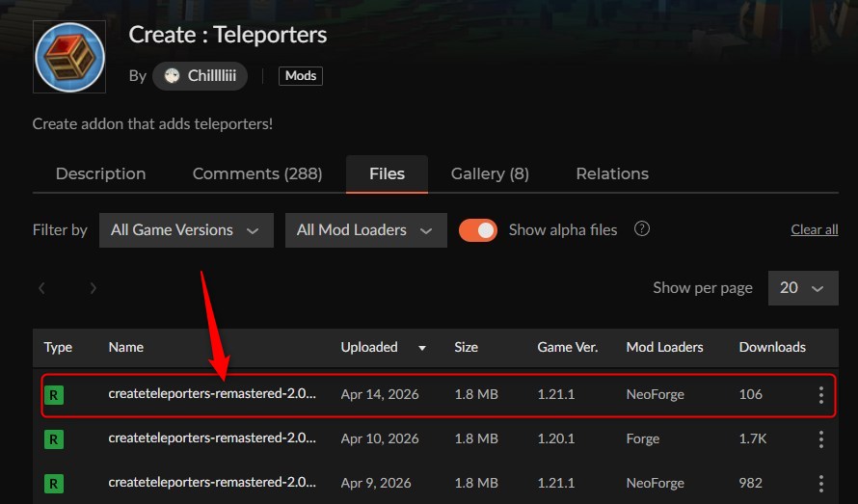Viewport: 858px width, 504px height.
Task: Sort files by Name column
Action: pyautogui.click(x=126, y=348)
